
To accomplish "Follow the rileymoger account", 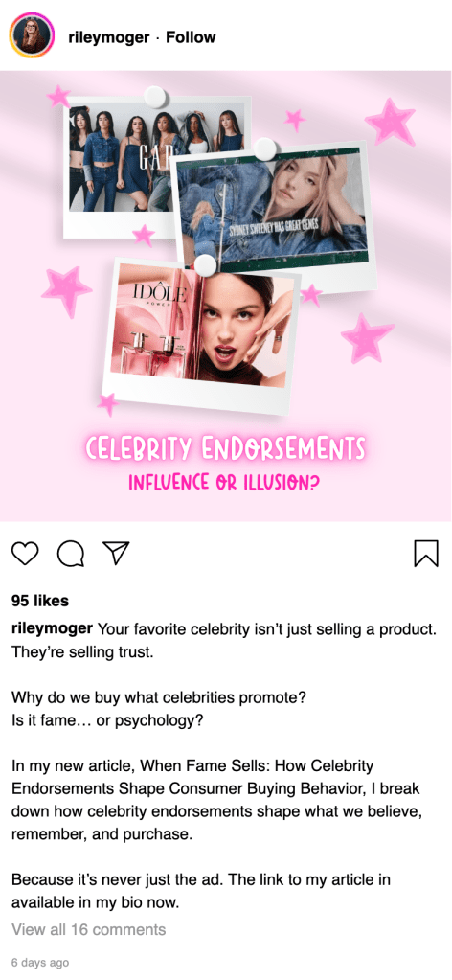I will (x=191, y=37).
